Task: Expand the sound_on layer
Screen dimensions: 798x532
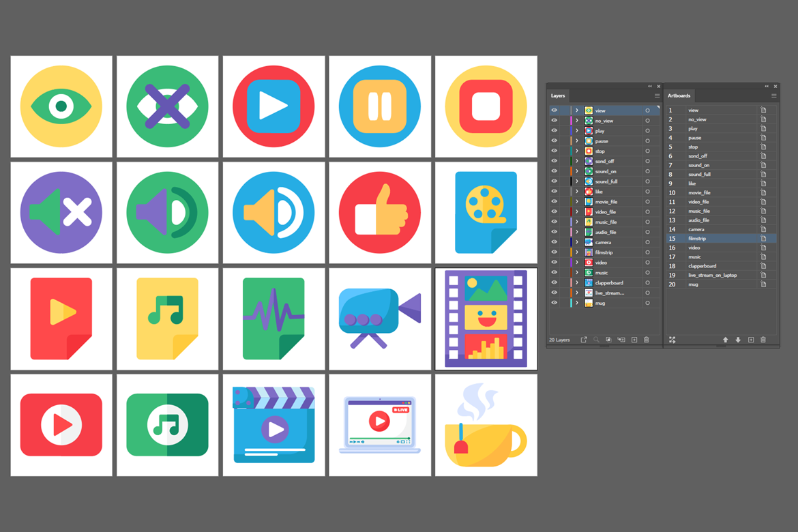Action: coord(577,171)
